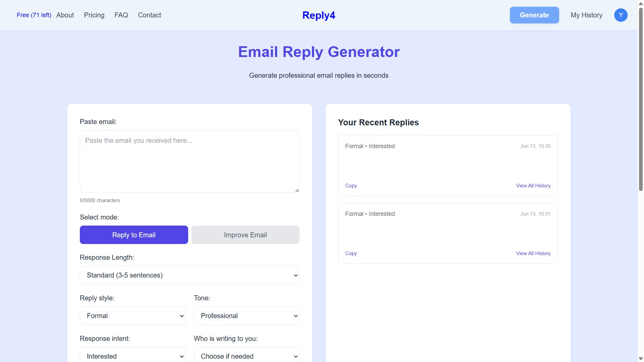
Task: Open the Contact page
Action: point(150,15)
